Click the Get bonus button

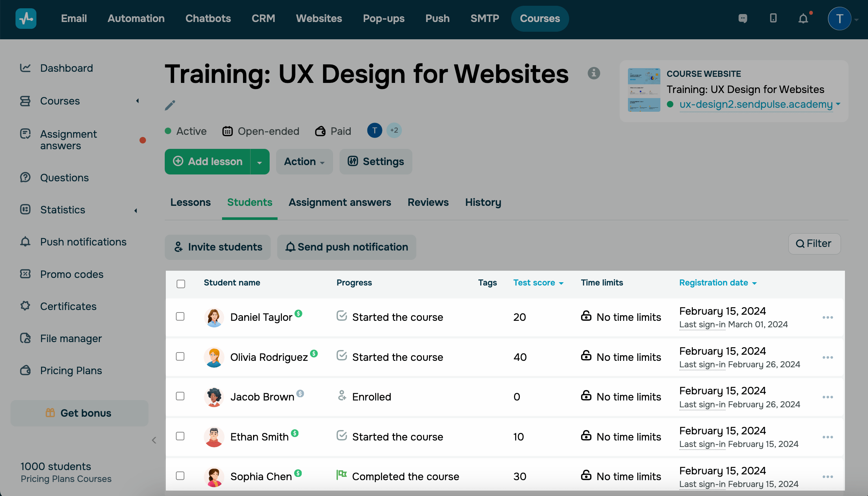pos(79,413)
